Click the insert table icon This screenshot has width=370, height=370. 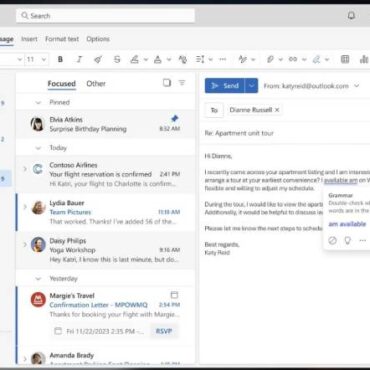(x=345, y=59)
